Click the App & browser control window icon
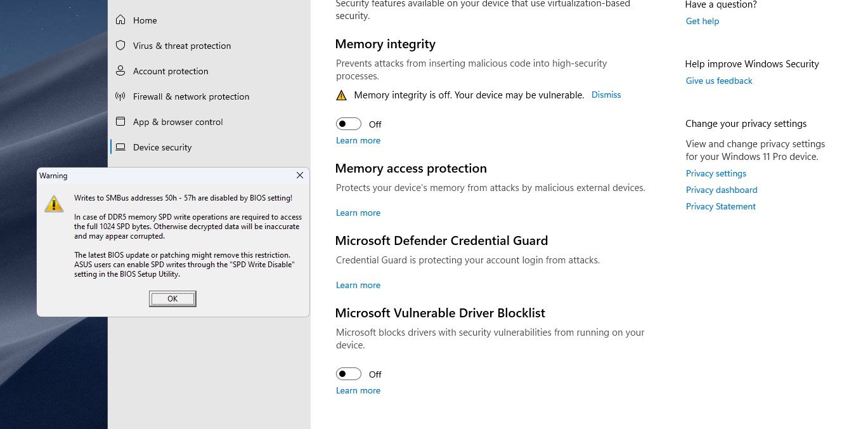 pos(120,122)
